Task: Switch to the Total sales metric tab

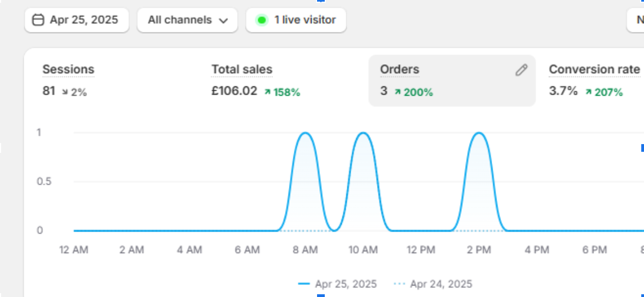Action: [x=242, y=70]
